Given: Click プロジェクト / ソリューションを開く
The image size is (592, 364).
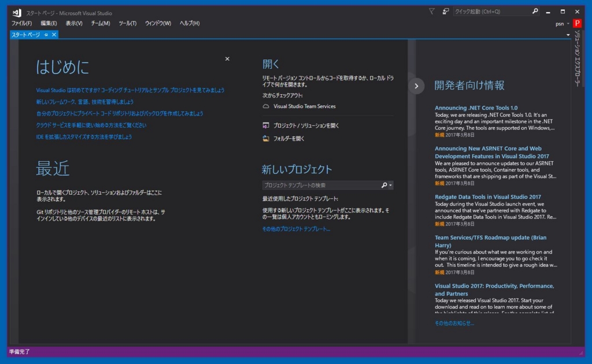Looking at the screenshot, I should [306, 125].
